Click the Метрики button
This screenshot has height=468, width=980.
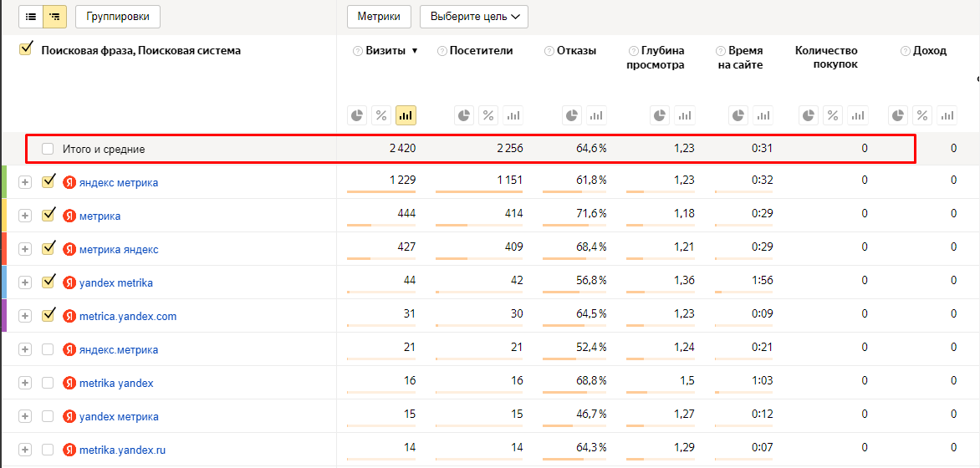[x=379, y=16]
